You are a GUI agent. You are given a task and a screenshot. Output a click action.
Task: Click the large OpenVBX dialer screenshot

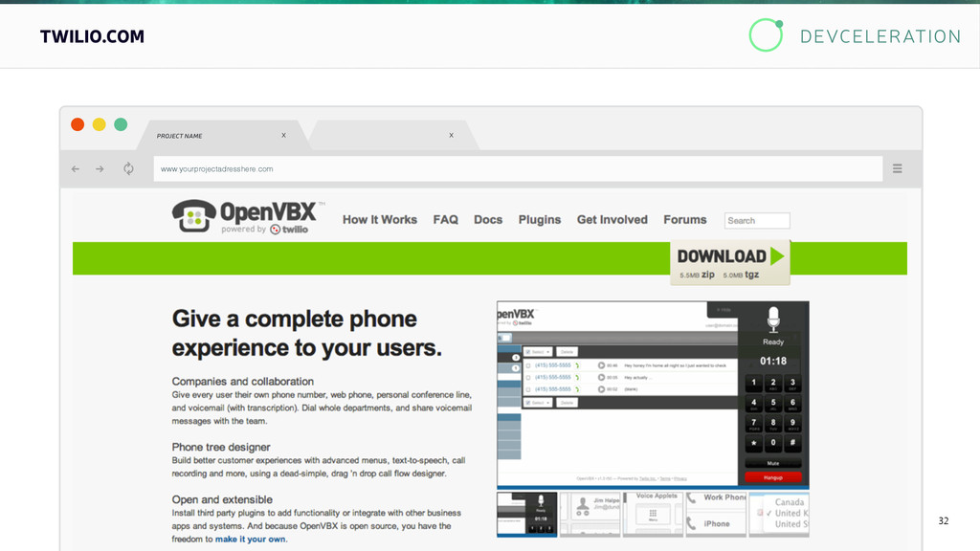click(x=653, y=395)
